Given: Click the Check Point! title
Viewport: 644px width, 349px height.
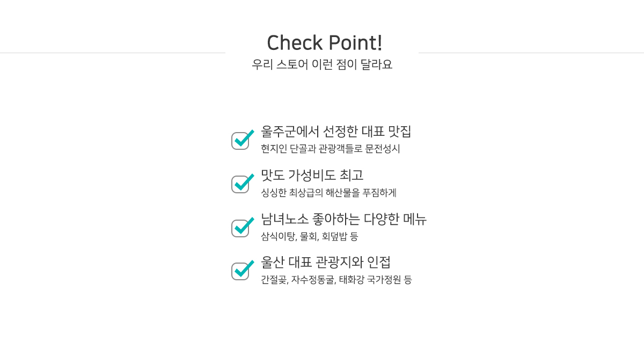Looking at the screenshot, I should click(x=324, y=43).
